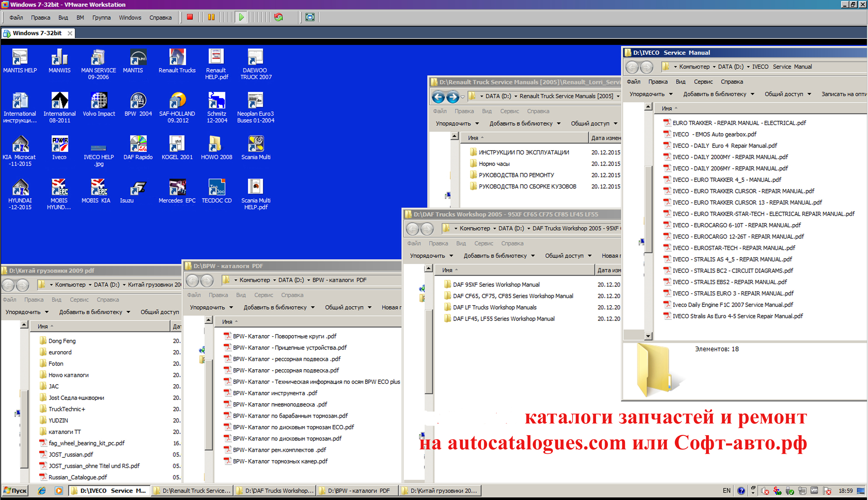Click the VMware pause/suspend icon
Image resolution: width=868 pixels, height=500 pixels.
tap(211, 17)
